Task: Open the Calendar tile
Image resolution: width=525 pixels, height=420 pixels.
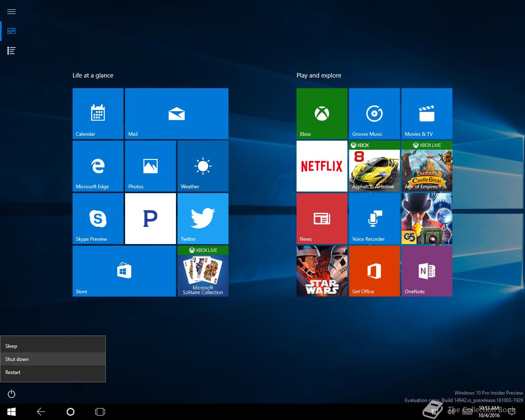Action: pyautogui.click(x=98, y=114)
